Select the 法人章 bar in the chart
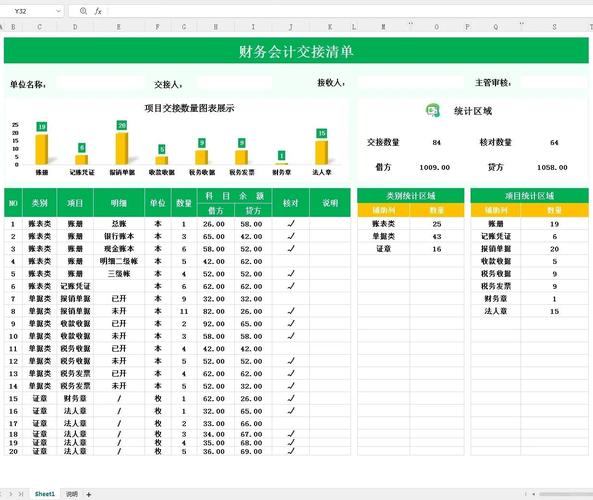 tap(321, 152)
